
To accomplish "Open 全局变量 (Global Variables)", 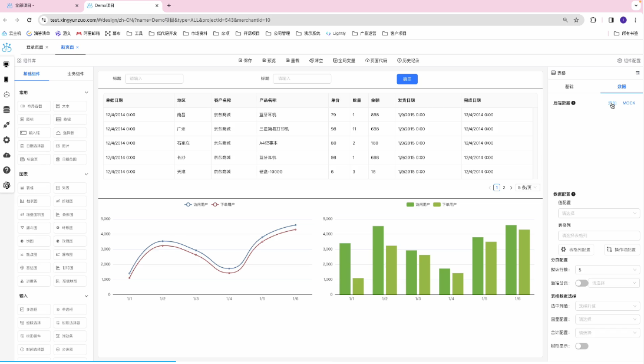I will pos(344,60).
